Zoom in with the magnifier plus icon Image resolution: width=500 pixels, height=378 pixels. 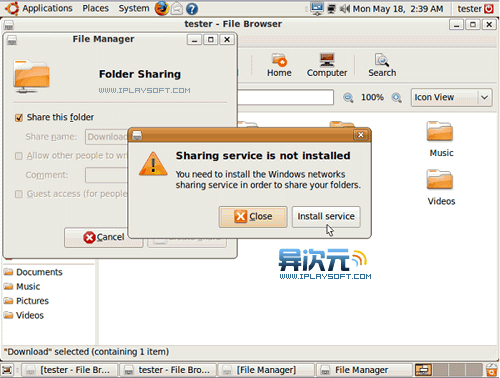[396, 98]
